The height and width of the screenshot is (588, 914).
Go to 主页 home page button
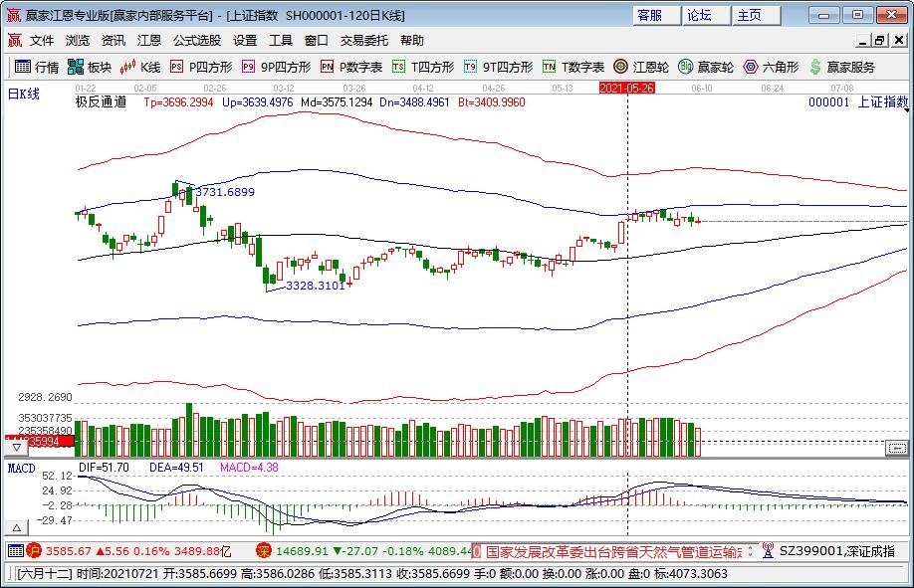coord(749,15)
